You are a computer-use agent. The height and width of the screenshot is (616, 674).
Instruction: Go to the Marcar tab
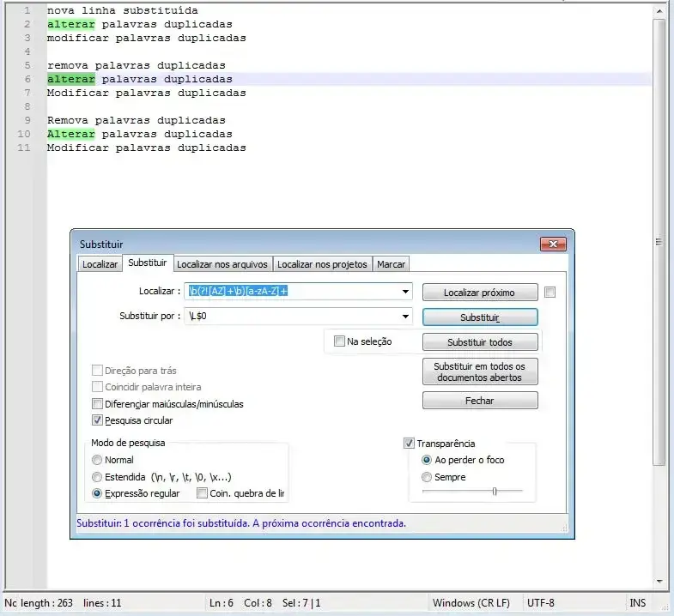pos(391,264)
